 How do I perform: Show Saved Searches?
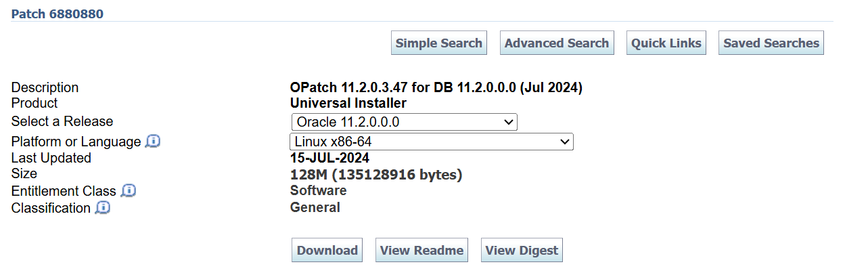tap(771, 43)
